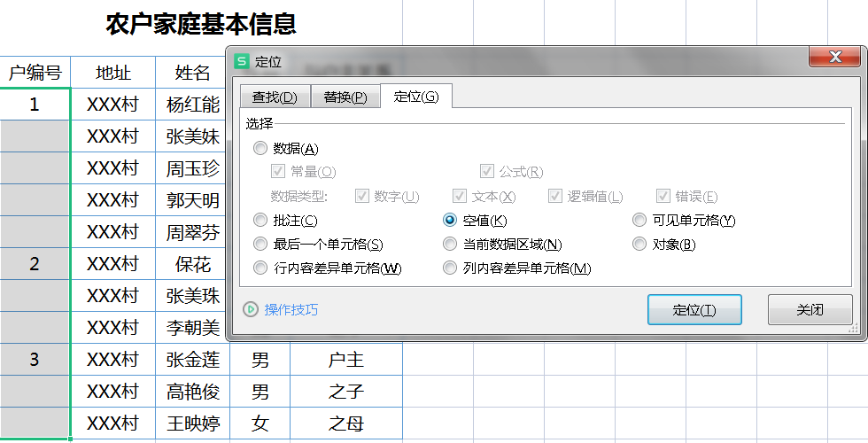Click the 关闭 button
Image resolution: width=868 pixels, height=443 pixels.
pos(810,309)
